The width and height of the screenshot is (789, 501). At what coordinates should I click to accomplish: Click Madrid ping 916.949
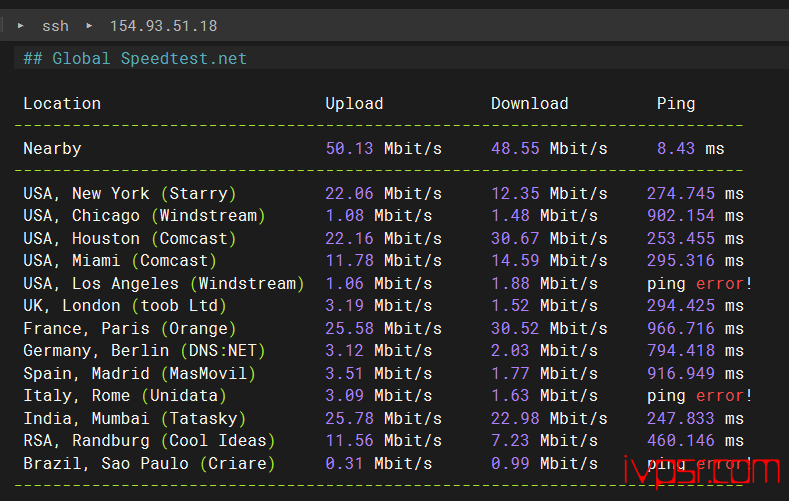[x=680, y=373]
